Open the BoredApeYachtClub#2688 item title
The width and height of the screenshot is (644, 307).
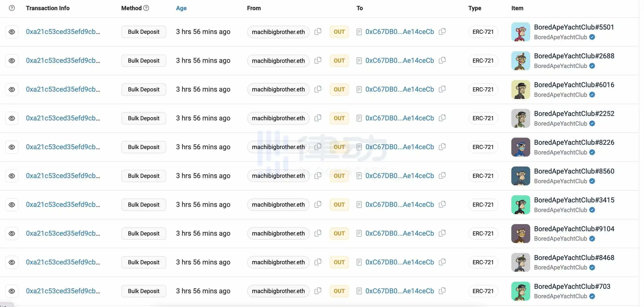[x=574, y=56]
